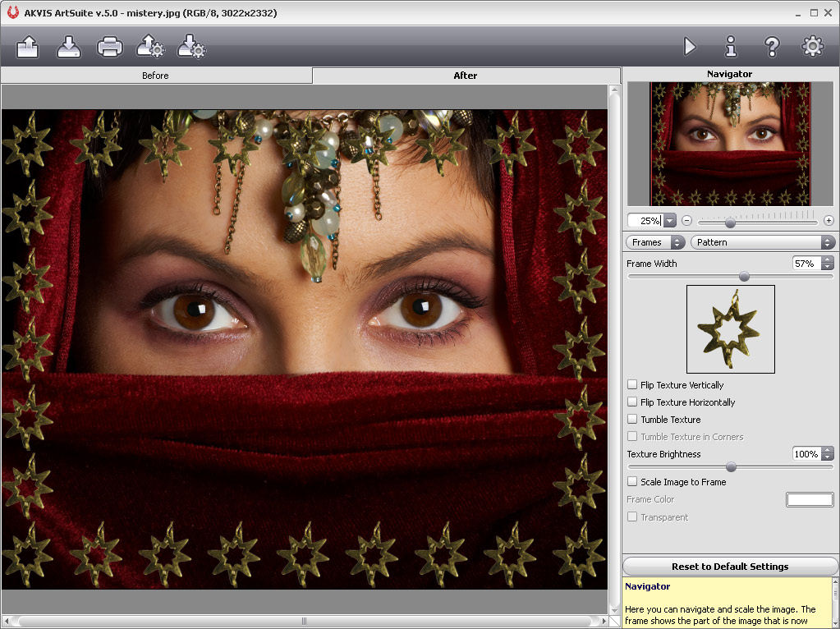Click Reset to Default Settings button

[x=730, y=567]
